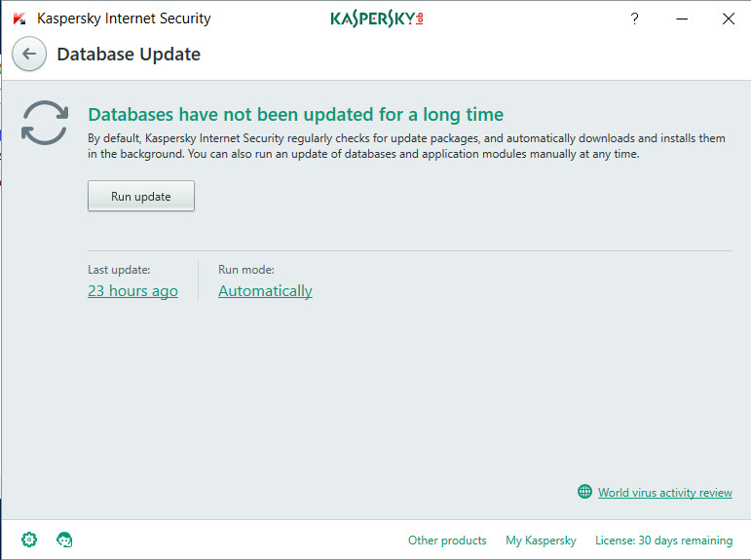The width and height of the screenshot is (751, 560).
Task: Click the Database Update page title
Action: coord(129,55)
